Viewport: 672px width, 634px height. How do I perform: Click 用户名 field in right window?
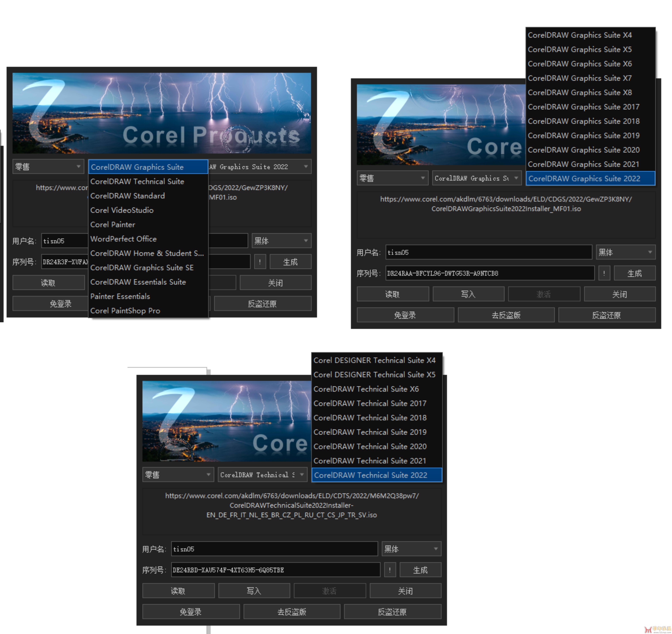[x=489, y=252]
